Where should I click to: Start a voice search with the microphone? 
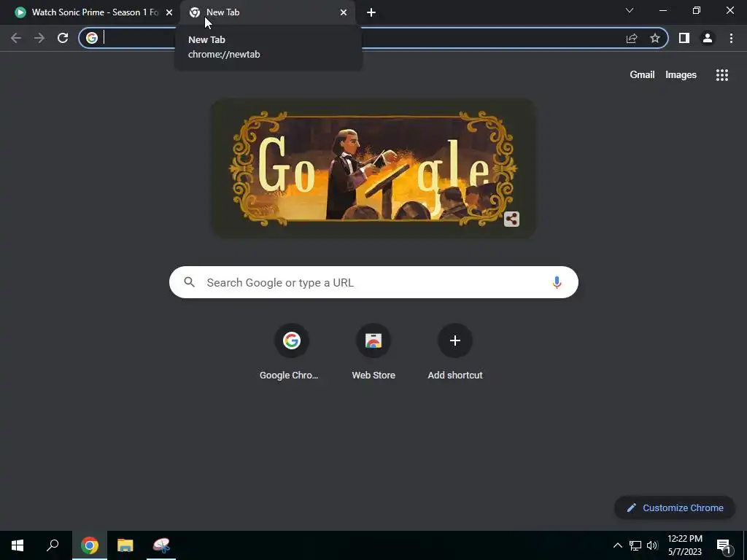pos(557,282)
